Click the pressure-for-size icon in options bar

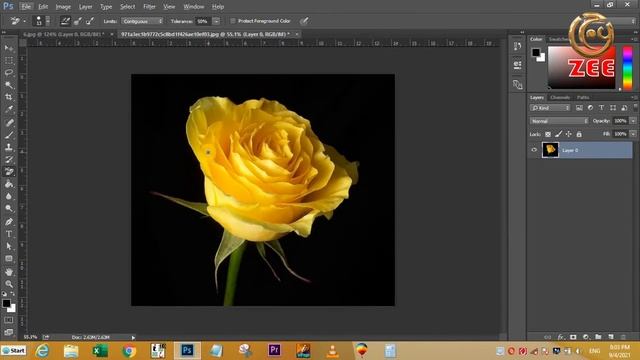pos(304,21)
